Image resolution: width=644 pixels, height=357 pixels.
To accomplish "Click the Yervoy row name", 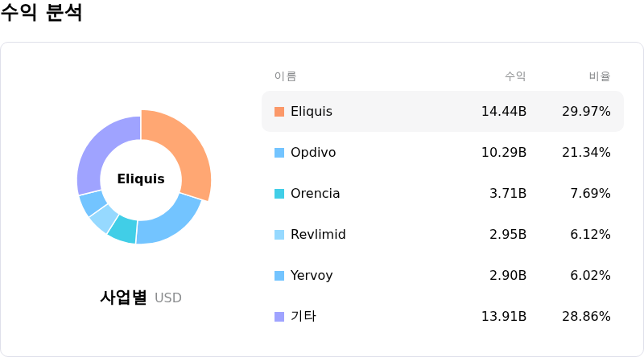I will click(x=312, y=275).
